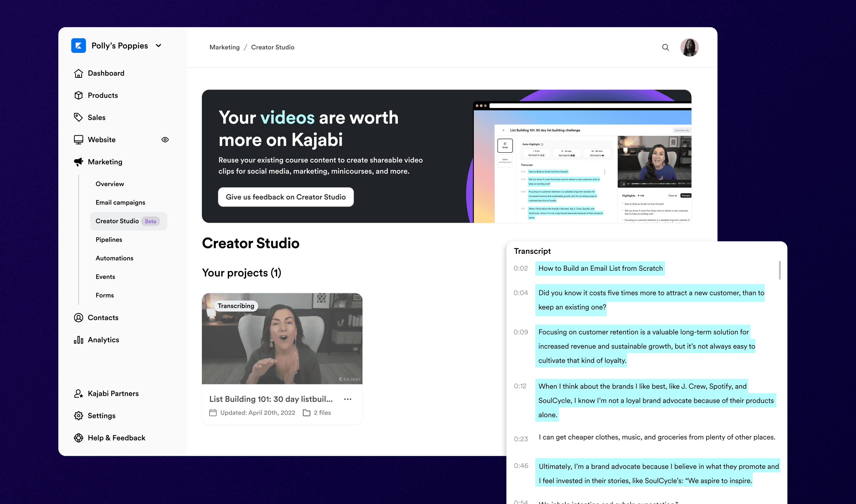Select Email campaigns in Marketing submenu
Image resolution: width=856 pixels, height=504 pixels.
[120, 202]
